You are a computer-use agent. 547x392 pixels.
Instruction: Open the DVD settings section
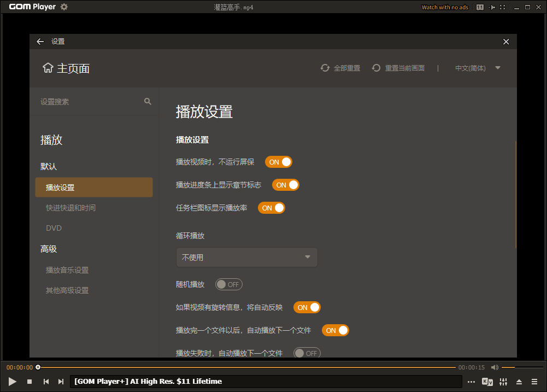pyautogui.click(x=54, y=228)
